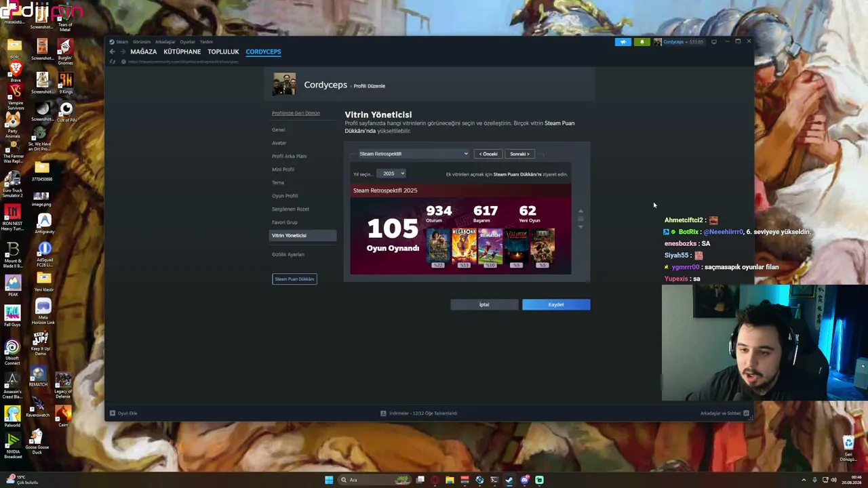Open the Steam menu in the title bar
Viewport: 868px width, 488px height.
coord(119,42)
